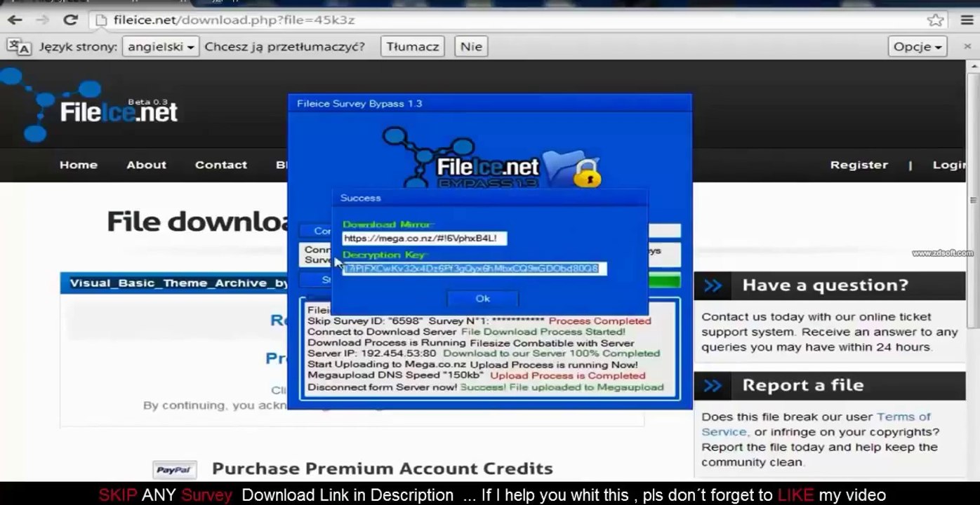Click the Download Mirror text field
980x505 pixels.
click(424, 238)
